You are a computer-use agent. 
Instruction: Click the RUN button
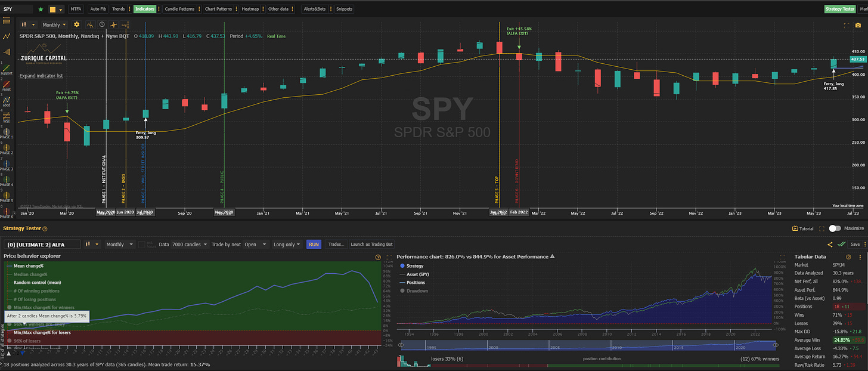pos(314,245)
